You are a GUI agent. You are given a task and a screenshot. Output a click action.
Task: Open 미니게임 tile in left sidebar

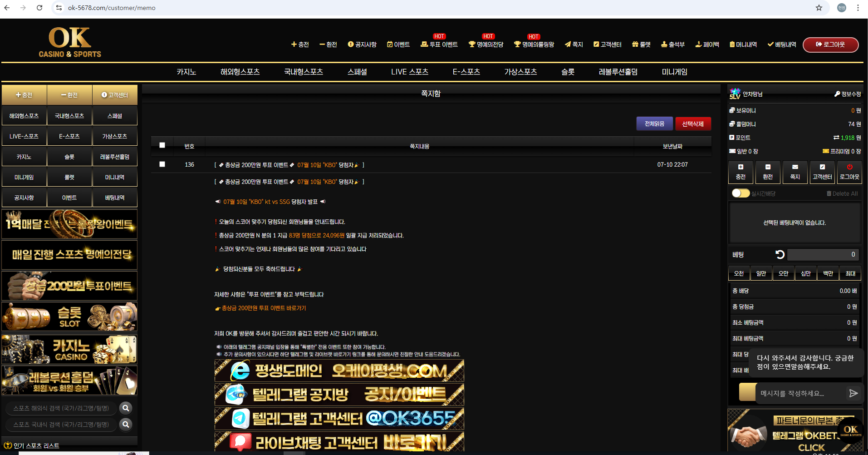point(24,177)
